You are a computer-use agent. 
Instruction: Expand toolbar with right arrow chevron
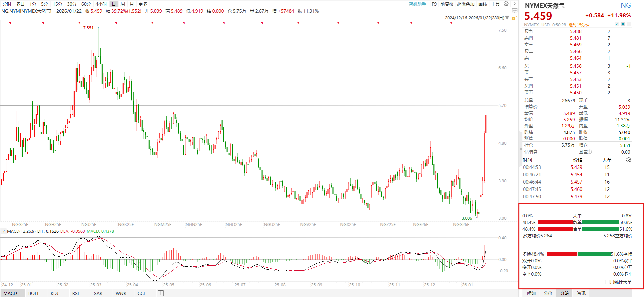[x=514, y=4]
